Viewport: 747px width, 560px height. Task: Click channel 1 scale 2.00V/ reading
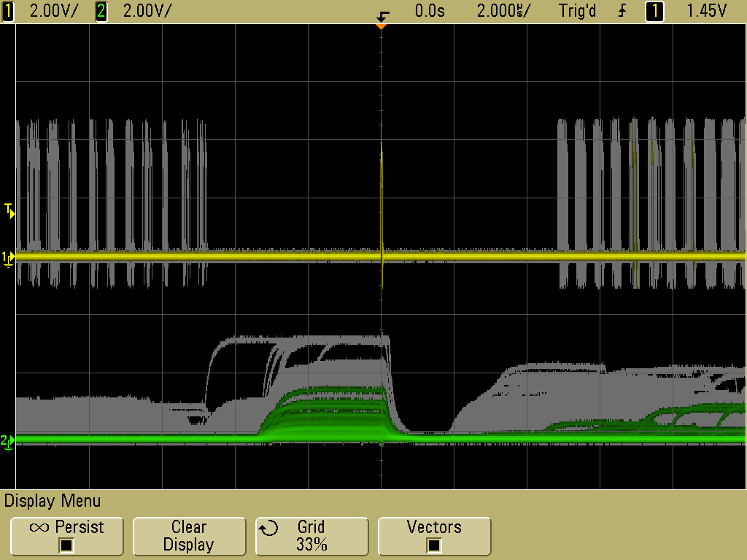pyautogui.click(x=53, y=11)
